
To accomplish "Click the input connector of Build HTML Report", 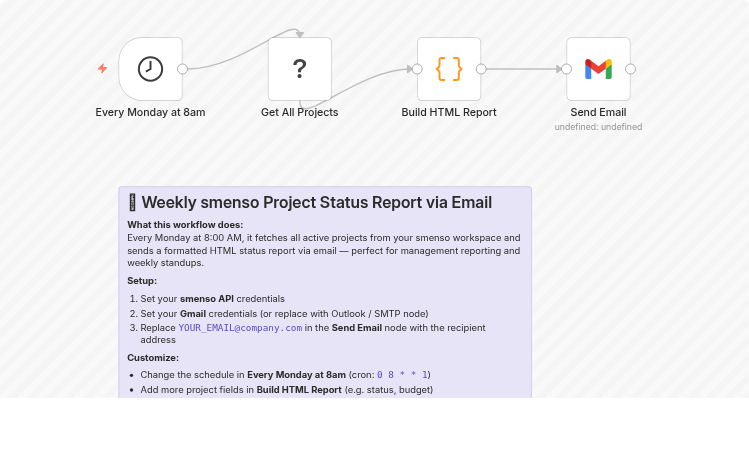I will [417, 69].
